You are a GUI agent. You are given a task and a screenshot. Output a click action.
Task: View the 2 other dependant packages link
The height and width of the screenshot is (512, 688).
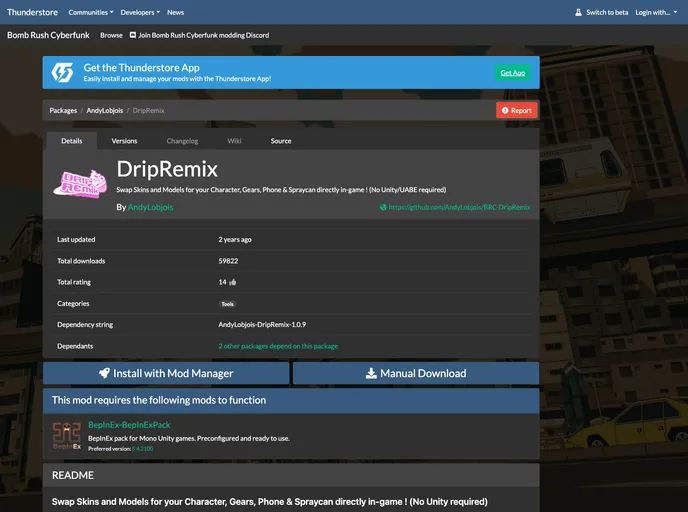pyautogui.click(x=278, y=346)
